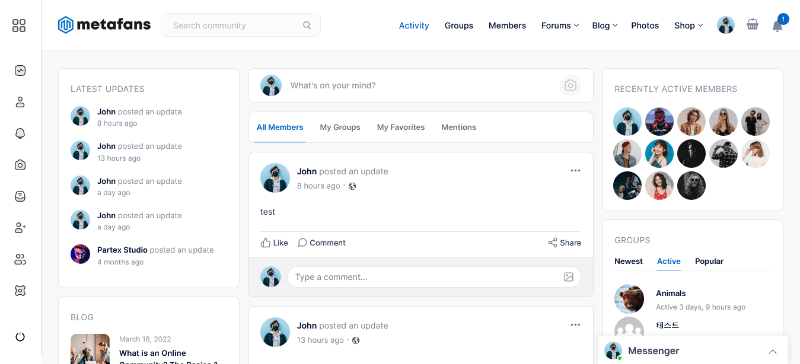800x364 pixels.
Task: Go to Groups in the top navigation
Action: [x=459, y=26]
